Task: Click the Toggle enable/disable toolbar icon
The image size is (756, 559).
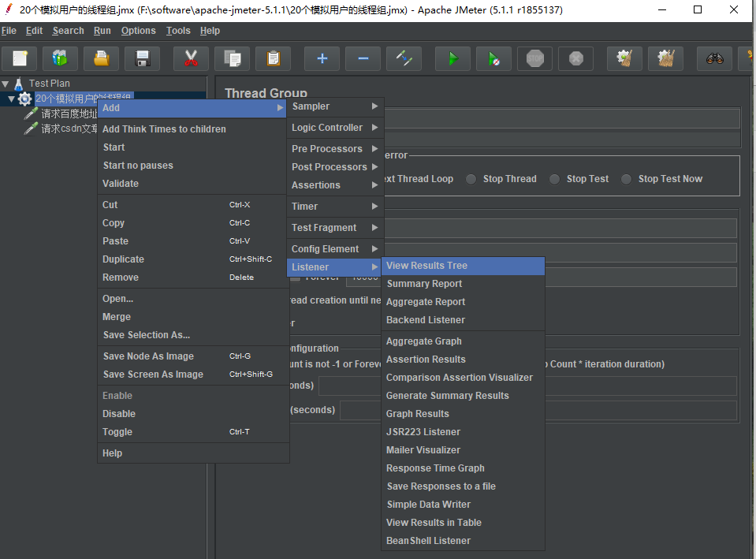Action: [x=404, y=59]
